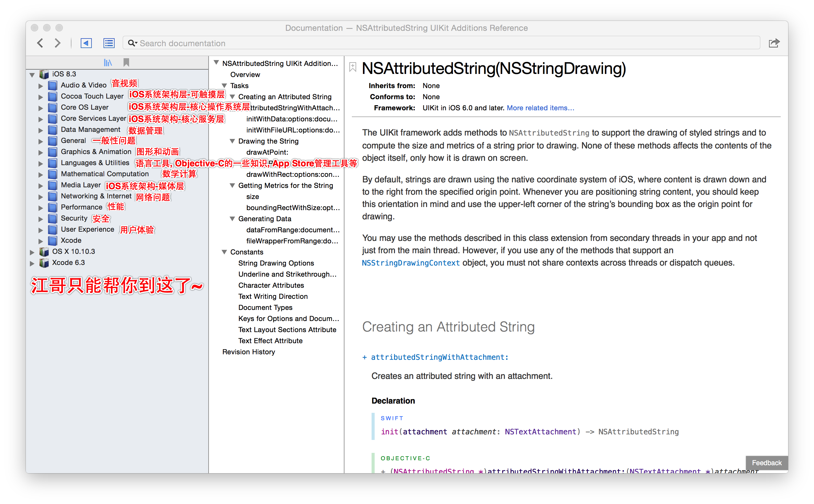Switch to bookmarks icon in sidebar
The height and width of the screenshot is (504, 814).
pyautogui.click(x=126, y=62)
